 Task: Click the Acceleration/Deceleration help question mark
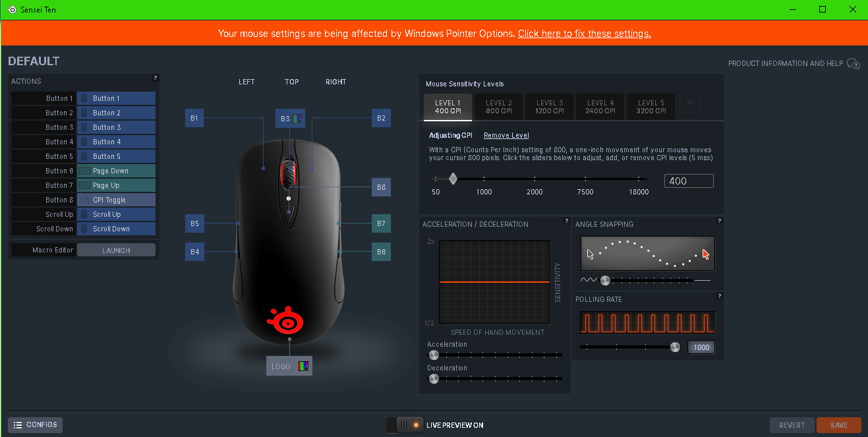567,221
